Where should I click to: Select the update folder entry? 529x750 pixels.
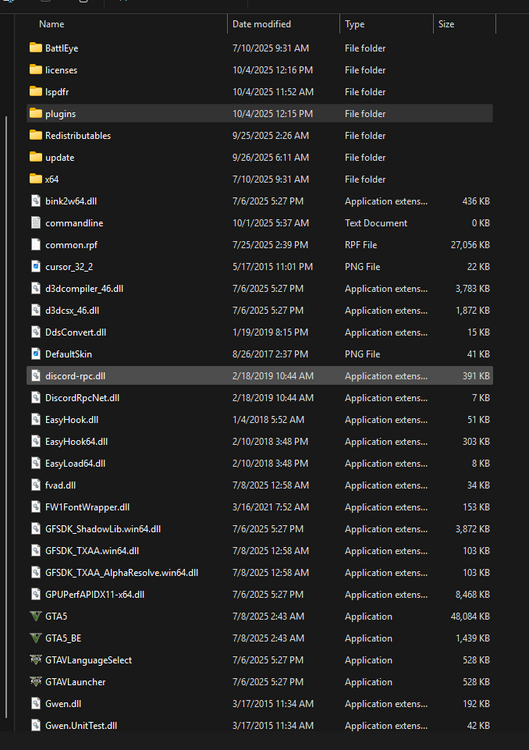59,157
